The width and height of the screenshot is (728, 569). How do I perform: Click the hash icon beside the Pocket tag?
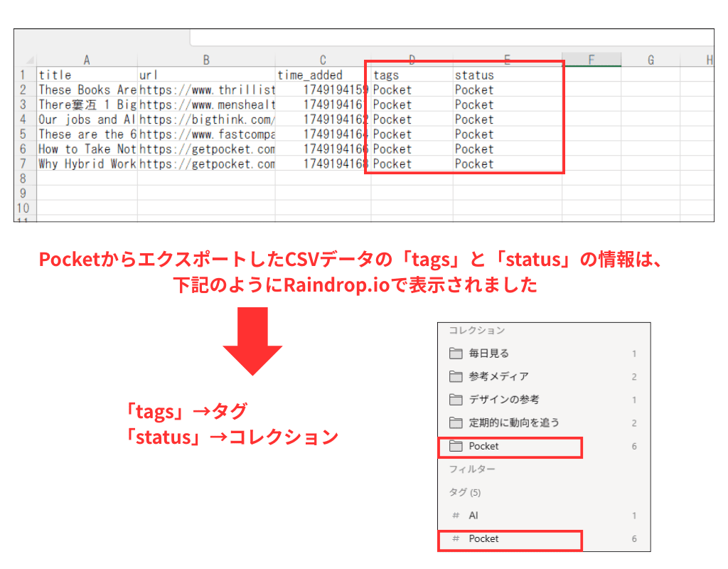(x=456, y=538)
